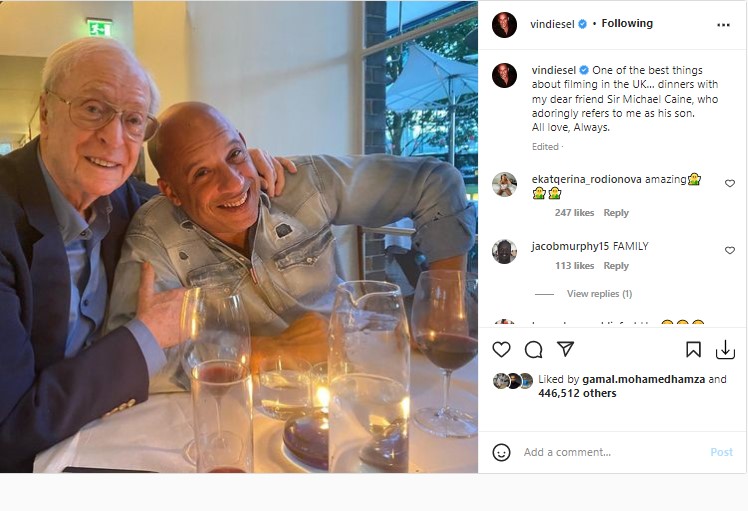Reply to ekatqerina_rodionova's comment

point(616,213)
